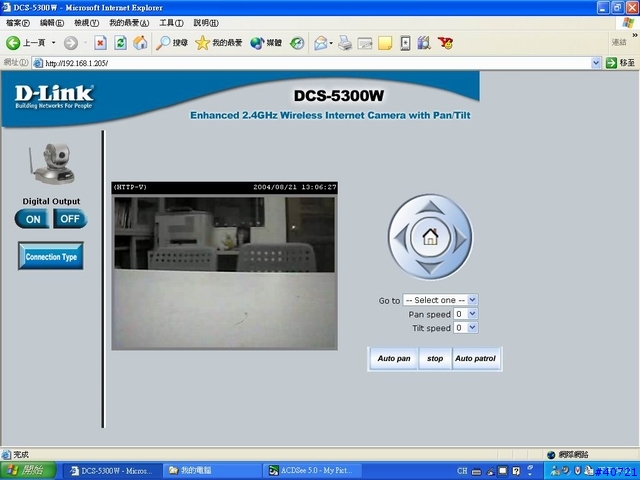Click the 連結 links label
Image resolution: width=640 pixels, height=480 pixels.
click(619, 42)
